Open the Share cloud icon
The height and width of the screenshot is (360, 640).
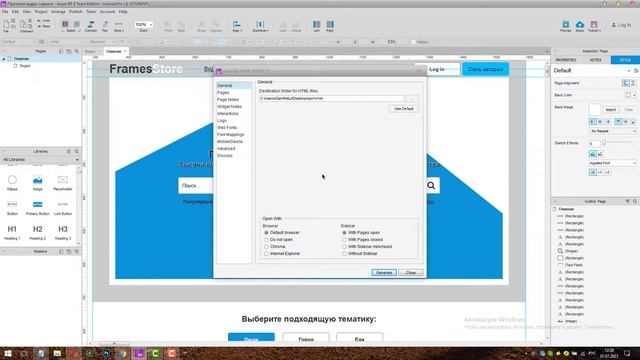580,25
